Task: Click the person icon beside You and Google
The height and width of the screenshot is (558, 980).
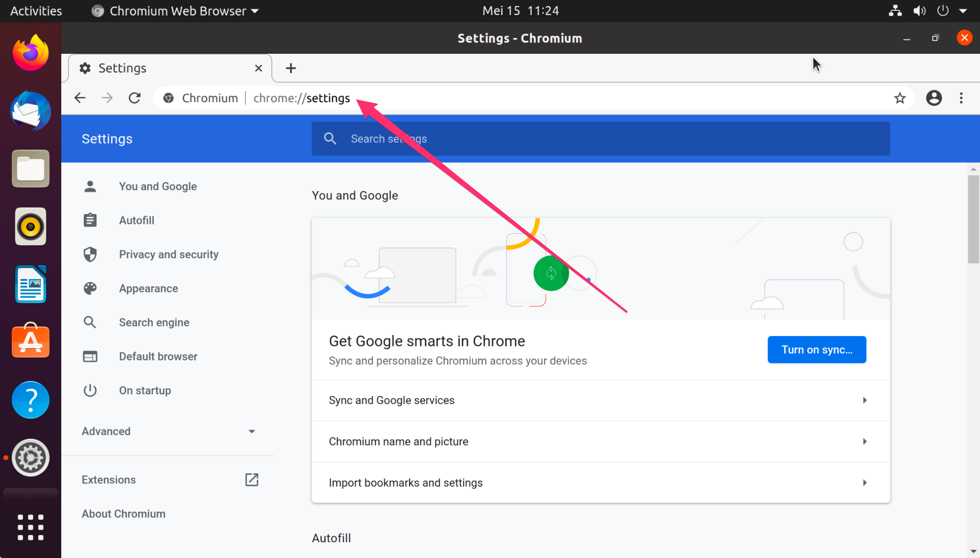Action: pos(90,186)
